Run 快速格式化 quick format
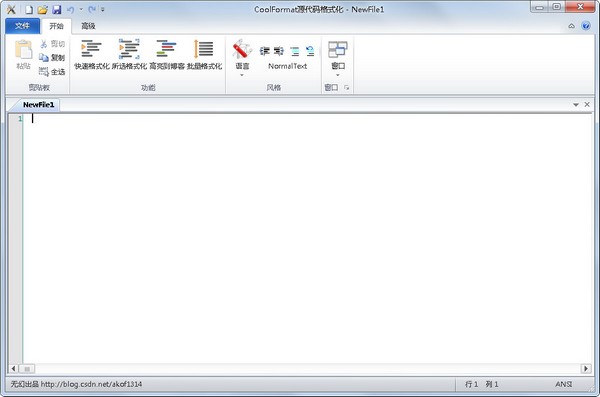The height and width of the screenshot is (397, 600). pos(92,55)
